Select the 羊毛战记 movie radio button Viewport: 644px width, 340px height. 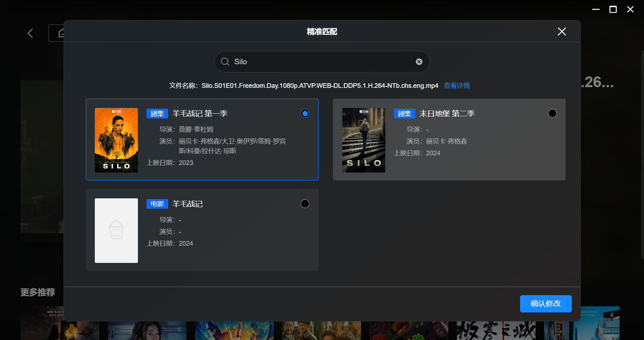tap(305, 204)
